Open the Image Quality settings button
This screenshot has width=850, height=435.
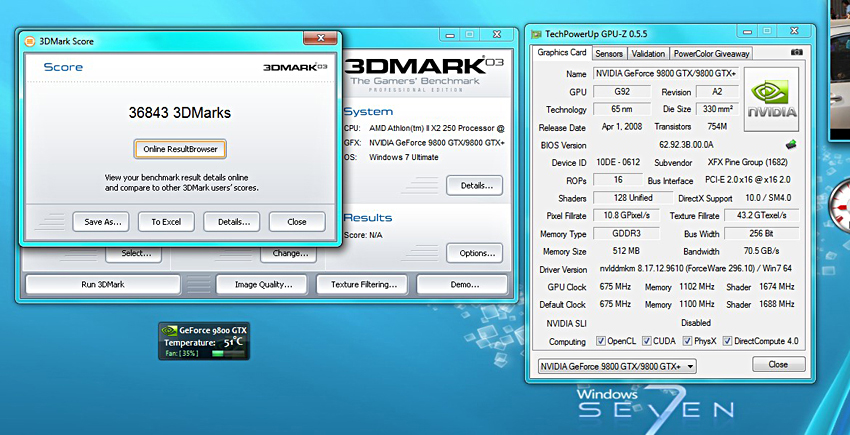click(x=261, y=284)
